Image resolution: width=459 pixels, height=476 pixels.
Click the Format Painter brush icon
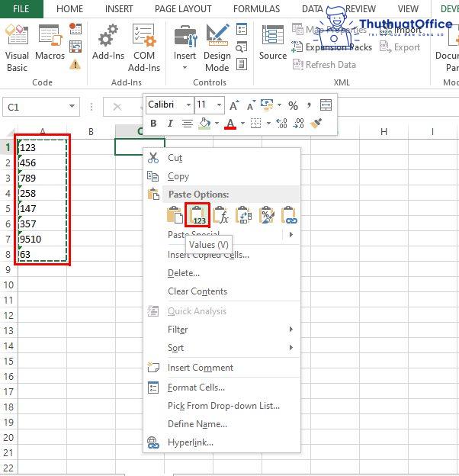point(316,124)
